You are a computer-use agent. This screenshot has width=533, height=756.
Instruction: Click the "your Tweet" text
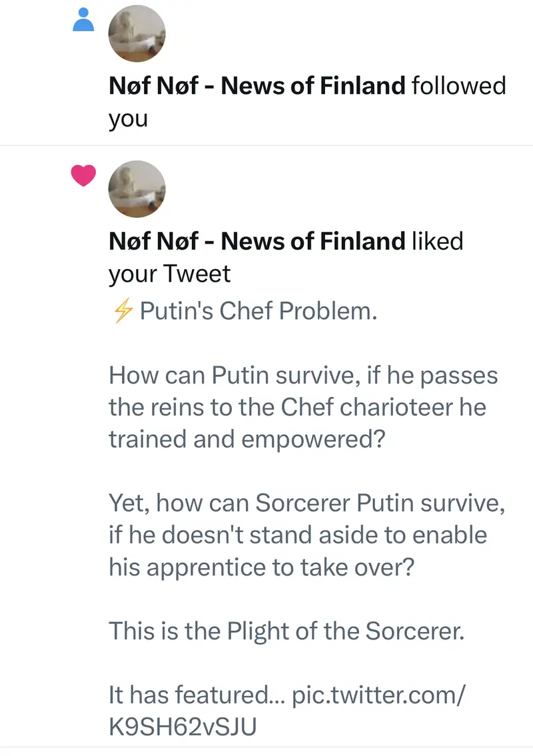[169, 274]
